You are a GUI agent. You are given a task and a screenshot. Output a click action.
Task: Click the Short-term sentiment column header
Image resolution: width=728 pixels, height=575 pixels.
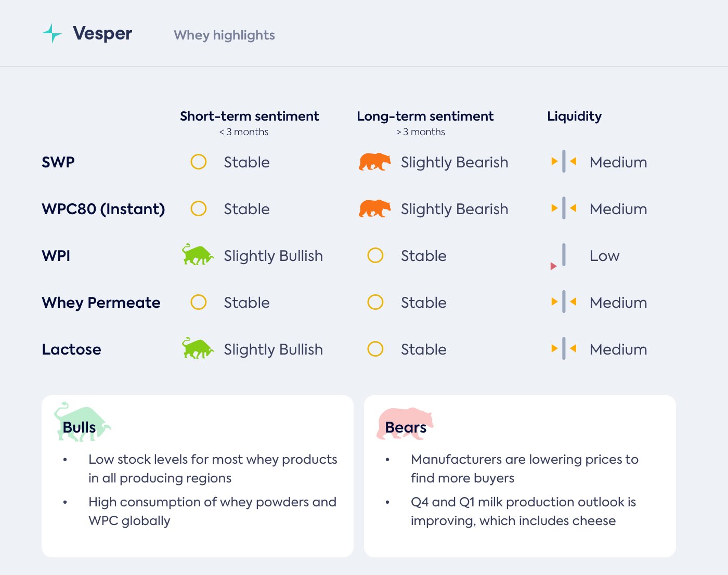tap(249, 116)
